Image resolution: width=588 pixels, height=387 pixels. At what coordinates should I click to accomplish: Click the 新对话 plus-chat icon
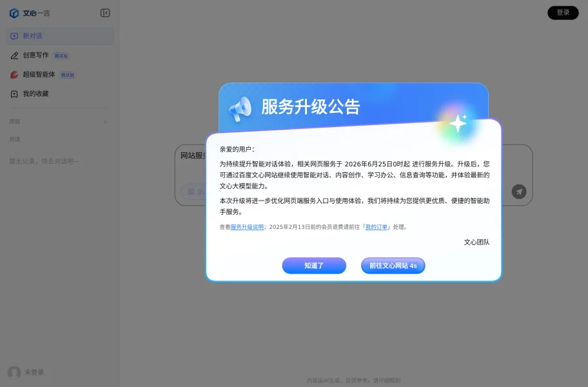click(14, 36)
